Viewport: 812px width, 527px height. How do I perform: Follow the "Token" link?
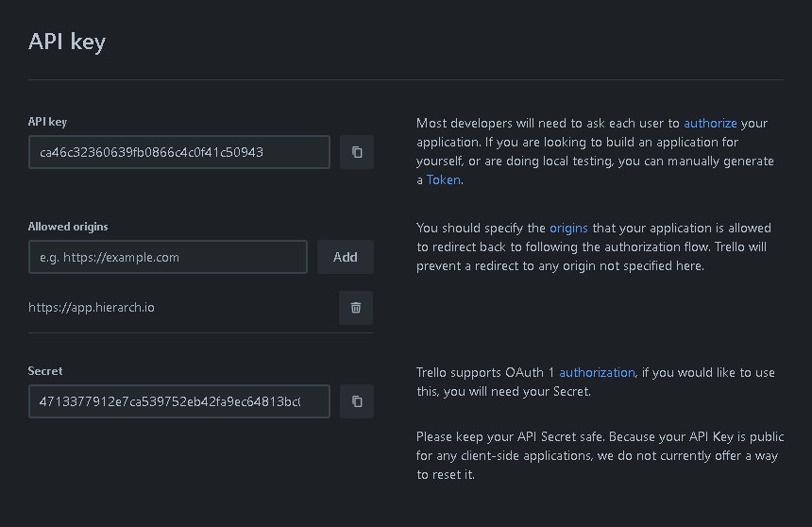444,179
